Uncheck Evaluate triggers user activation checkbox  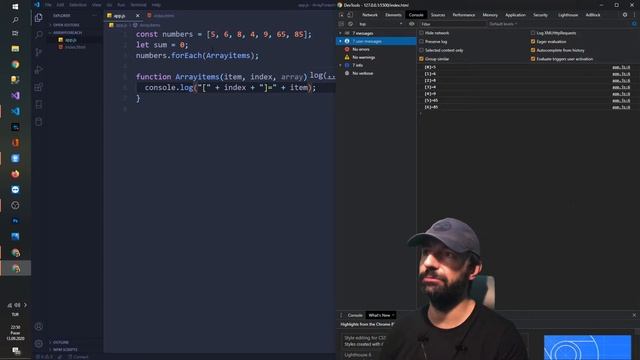tap(533, 59)
